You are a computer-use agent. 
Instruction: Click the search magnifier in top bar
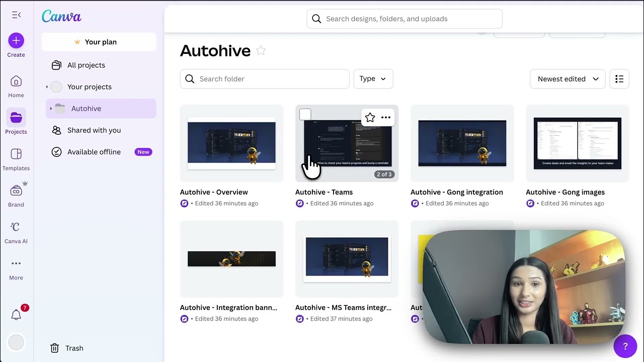(x=316, y=19)
